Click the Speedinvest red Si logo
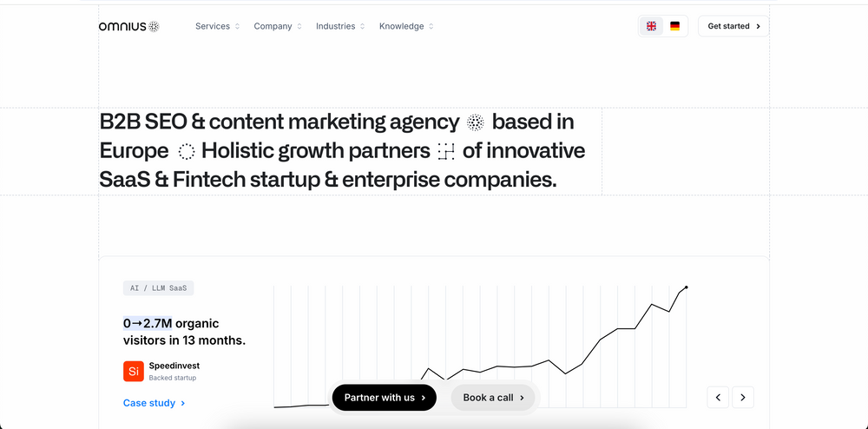Image resolution: width=868 pixels, height=429 pixels. (133, 372)
